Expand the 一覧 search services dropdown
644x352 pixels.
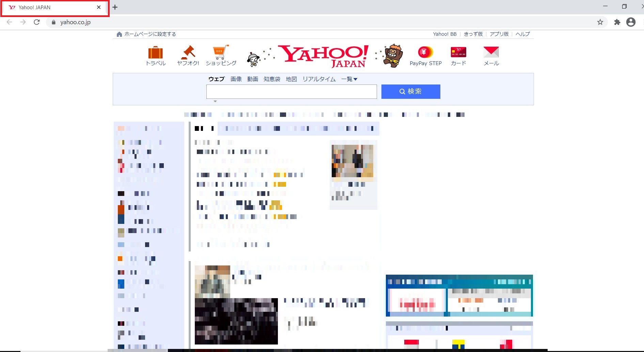[349, 79]
